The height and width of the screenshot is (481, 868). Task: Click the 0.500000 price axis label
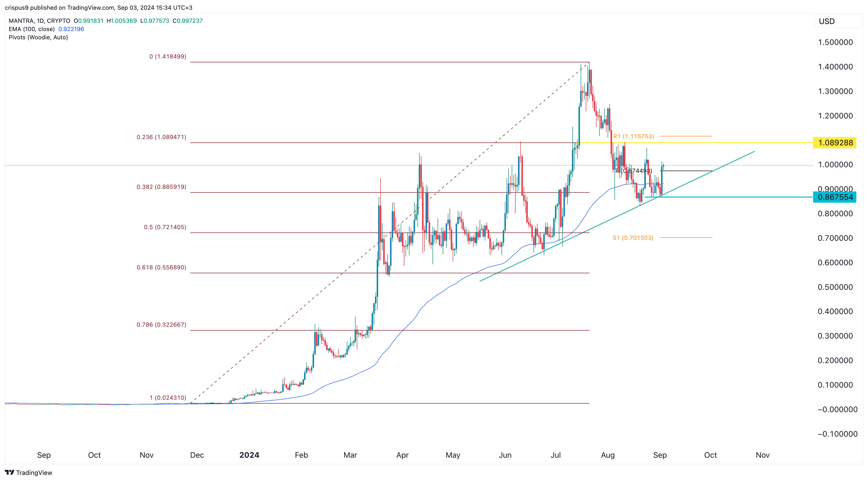pos(835,287)
